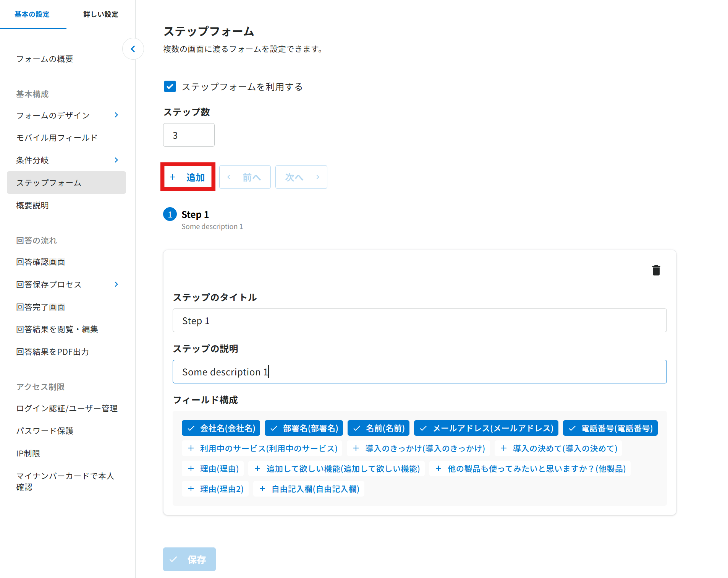728x578 pixels.
Task: Click the 次へ next step button
Action: [x=301, y=177]
